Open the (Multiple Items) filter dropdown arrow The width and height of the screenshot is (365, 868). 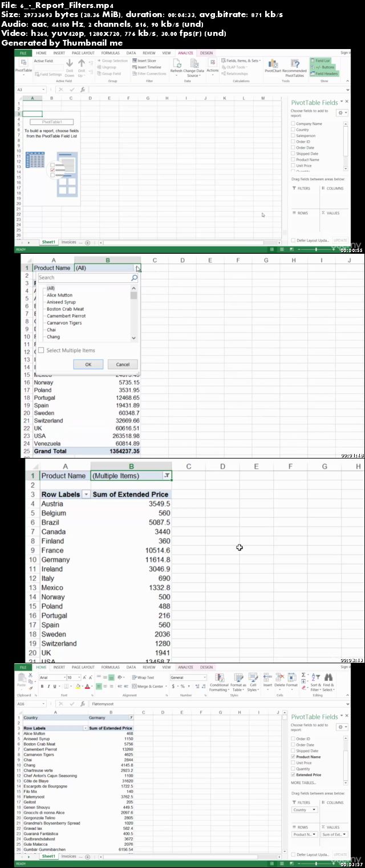coord(167,476)
